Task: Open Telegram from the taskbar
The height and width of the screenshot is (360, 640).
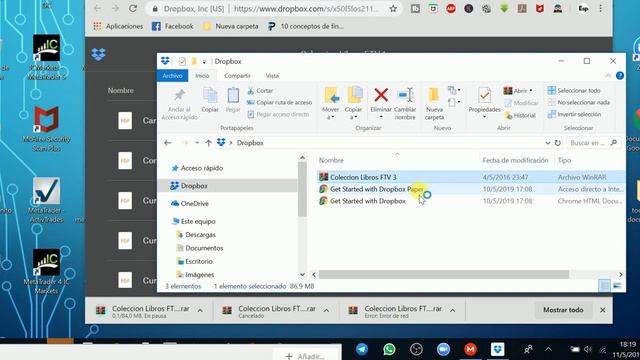Action: pyautogui.click(x=362, y=349)
